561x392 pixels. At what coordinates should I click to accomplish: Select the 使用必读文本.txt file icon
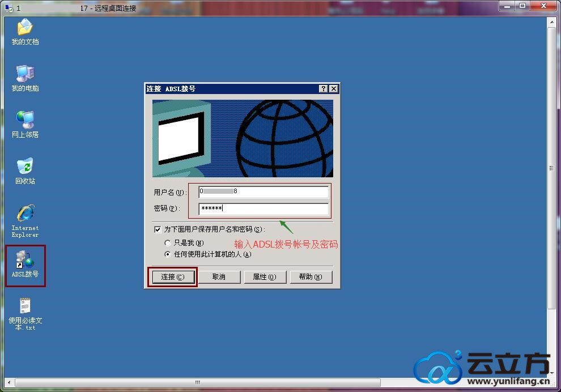coord(25,314)
